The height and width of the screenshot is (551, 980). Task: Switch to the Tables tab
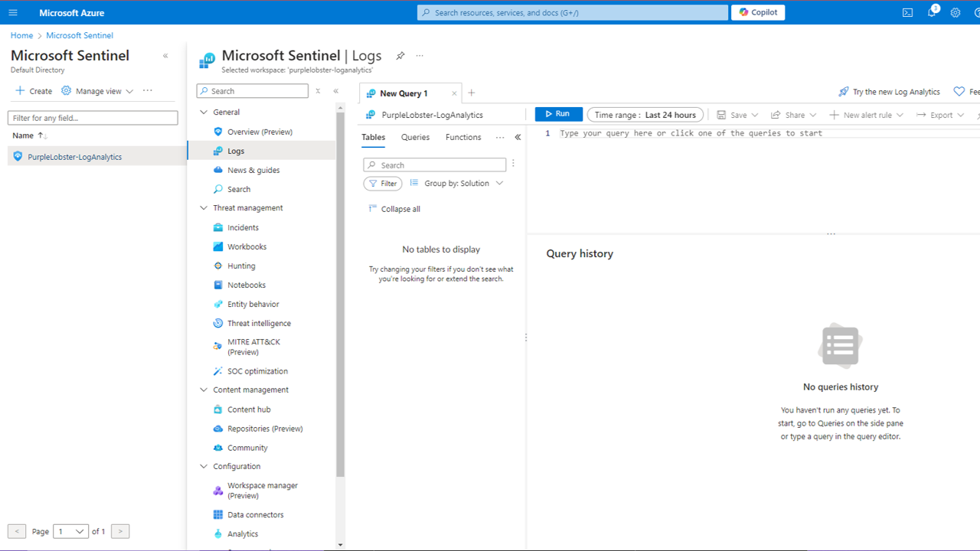(x=374, y=137)
